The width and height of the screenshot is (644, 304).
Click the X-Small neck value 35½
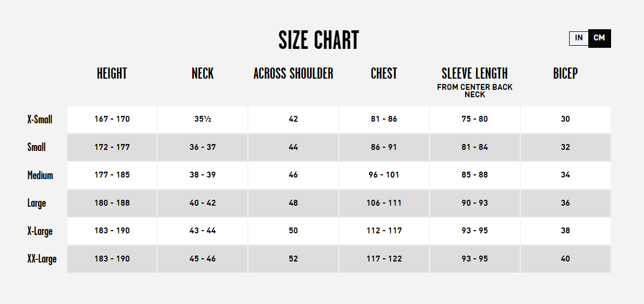(x=203, y=119)
